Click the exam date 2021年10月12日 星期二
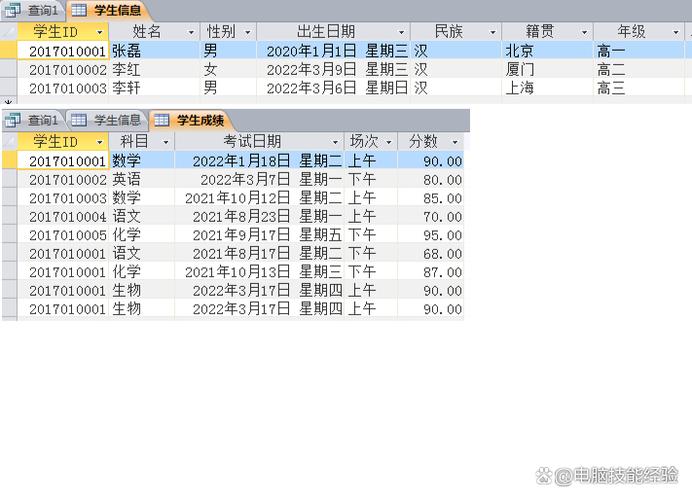 260,198
